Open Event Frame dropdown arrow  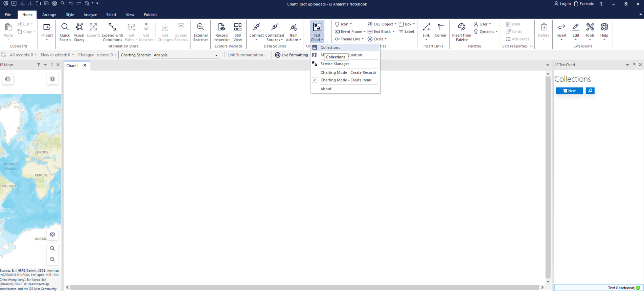(x=364, y=31)
